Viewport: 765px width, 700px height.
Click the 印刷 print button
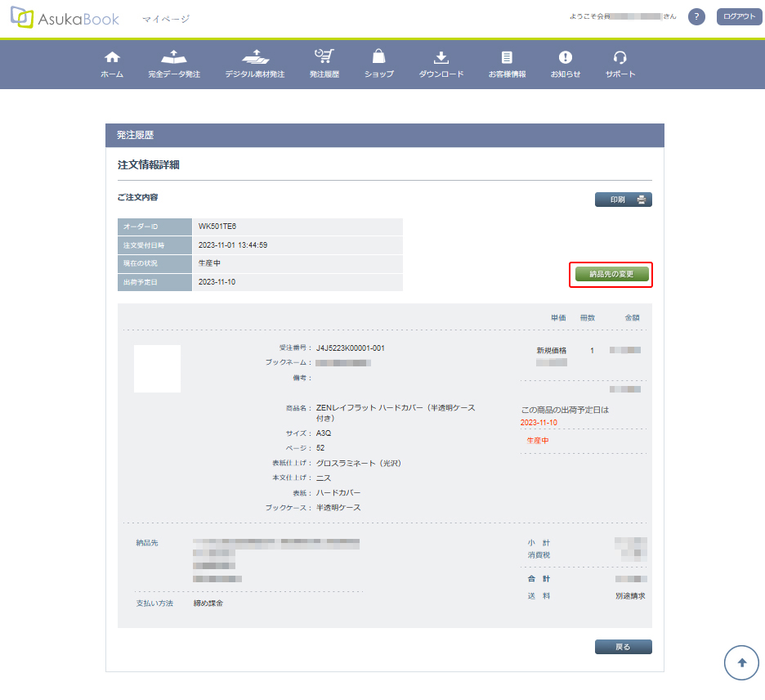point(623,200)
